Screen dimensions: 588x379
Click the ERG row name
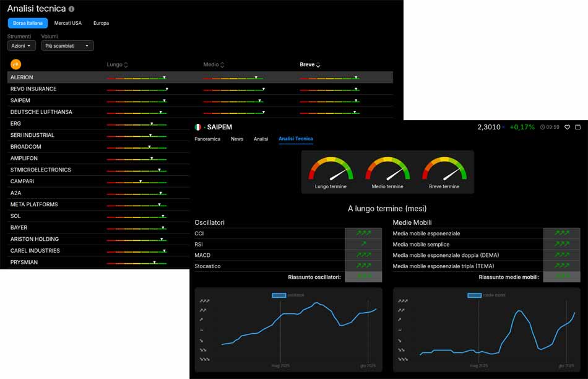[x=15, y=124]
